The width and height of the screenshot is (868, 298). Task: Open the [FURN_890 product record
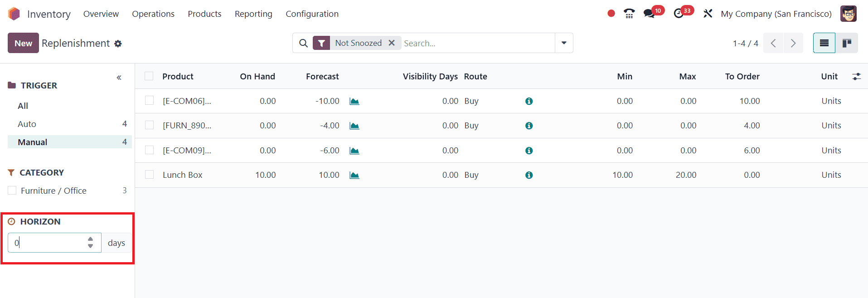(x=187, y=126)
